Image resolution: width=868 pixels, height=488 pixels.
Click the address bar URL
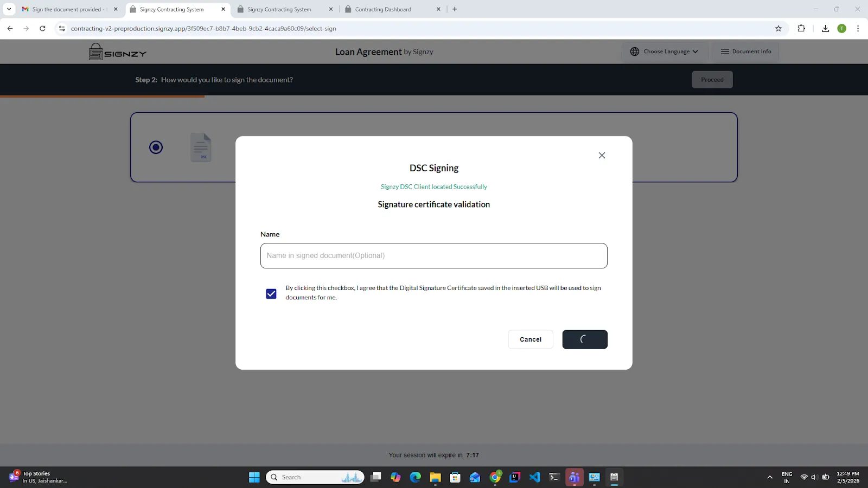point(203,29)
